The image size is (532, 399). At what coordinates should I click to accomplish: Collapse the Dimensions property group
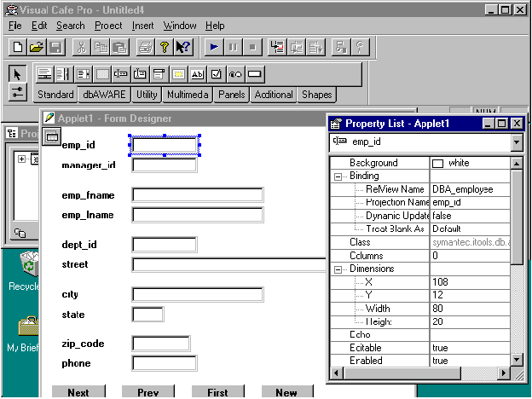(338, 269)
